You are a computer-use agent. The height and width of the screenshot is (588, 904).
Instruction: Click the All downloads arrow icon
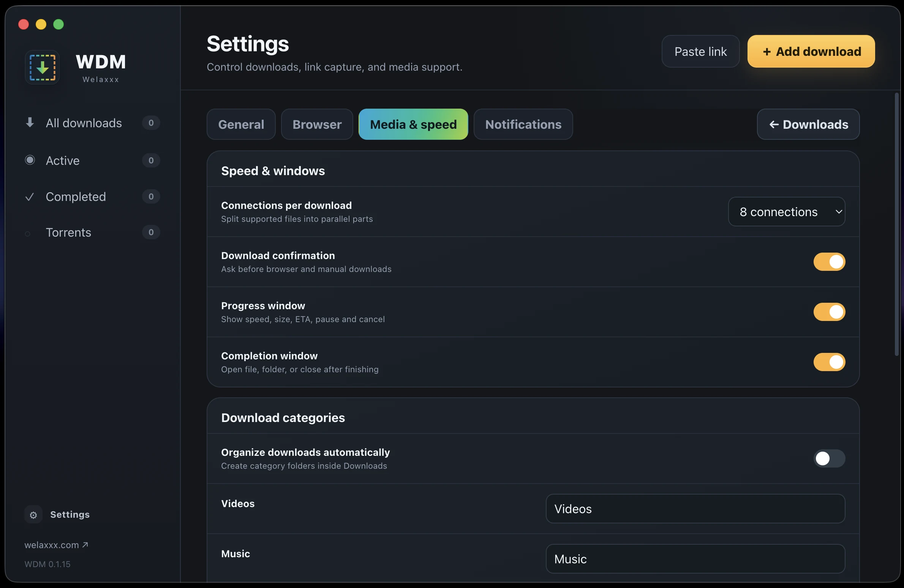[x=30, y=122]
